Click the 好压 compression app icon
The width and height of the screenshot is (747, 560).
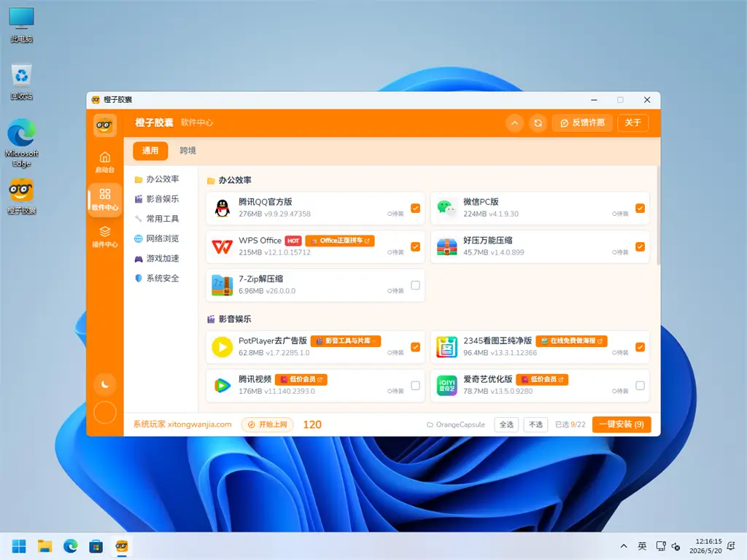pyautogui.click(x=447, y=246)
